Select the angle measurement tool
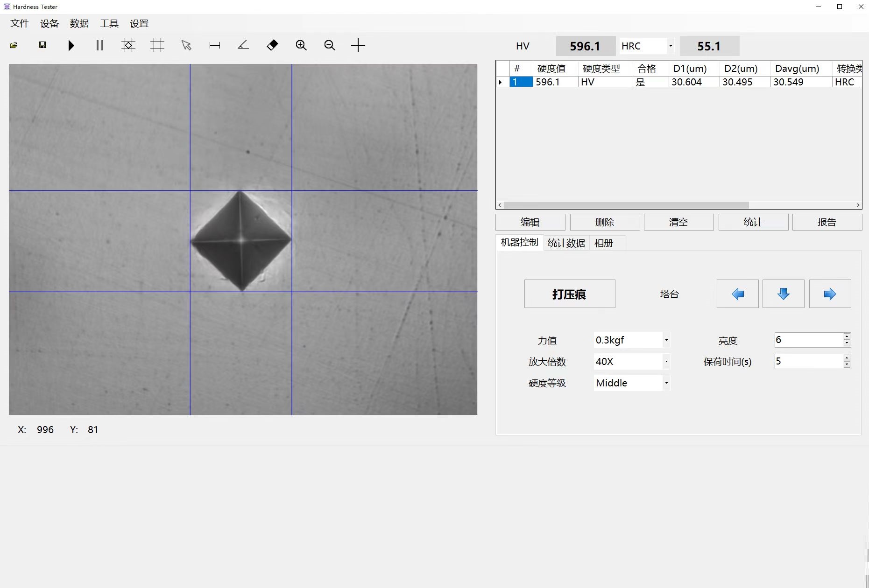The height and width of the screenshot is (588, 869). [243, 45]
